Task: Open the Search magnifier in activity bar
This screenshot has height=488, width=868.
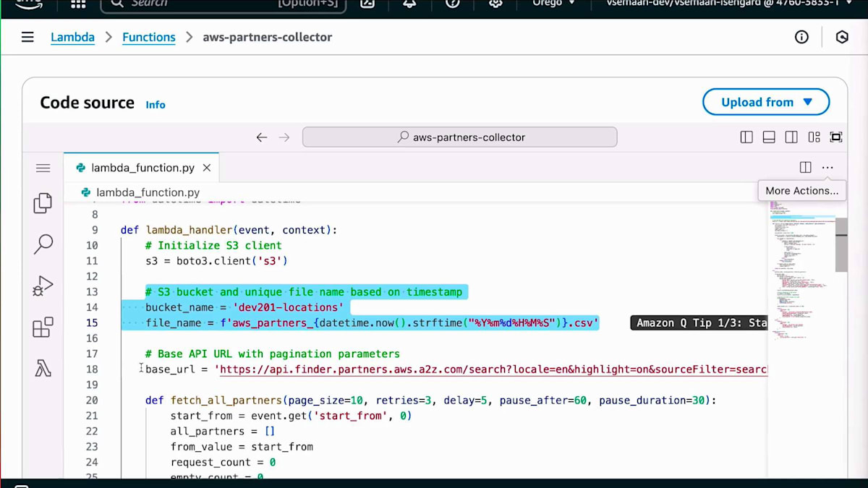Action: coord(43,244)
